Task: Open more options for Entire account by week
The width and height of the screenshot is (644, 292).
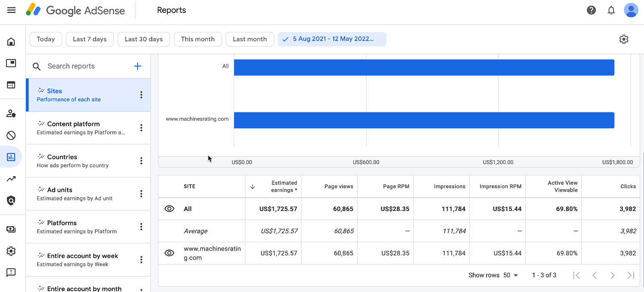Action: tap(141, 260)
